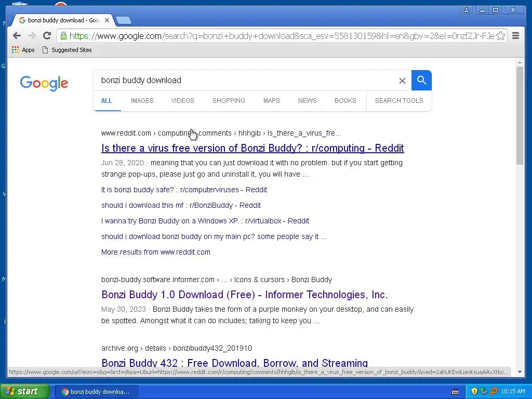Open the Suggested Sites bookmark
The height and width of the screenshot is (399, 532).
click(67, 50)
